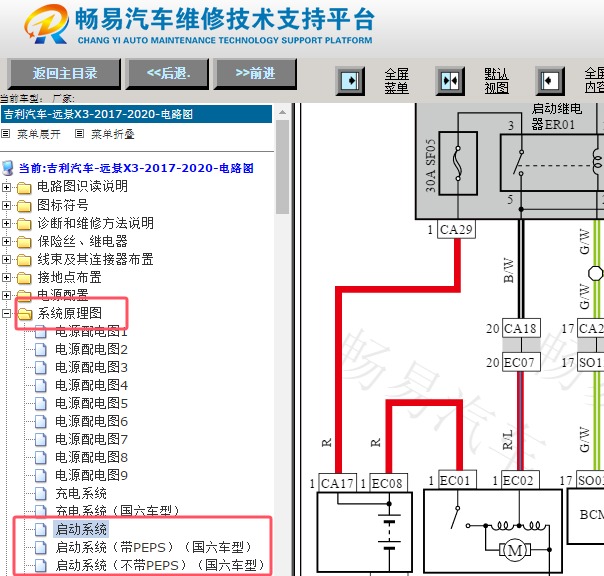The height and width of the screenshot is (576, 604).
Task: Click folder icon of 接地点布置
Action: click(24, 278)
